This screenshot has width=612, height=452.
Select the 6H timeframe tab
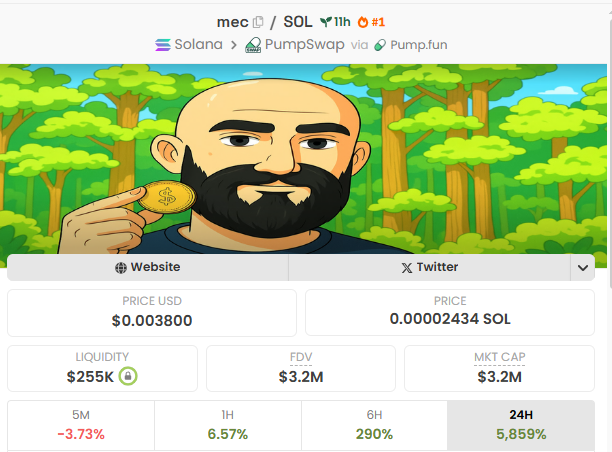[x=374, y=425]
